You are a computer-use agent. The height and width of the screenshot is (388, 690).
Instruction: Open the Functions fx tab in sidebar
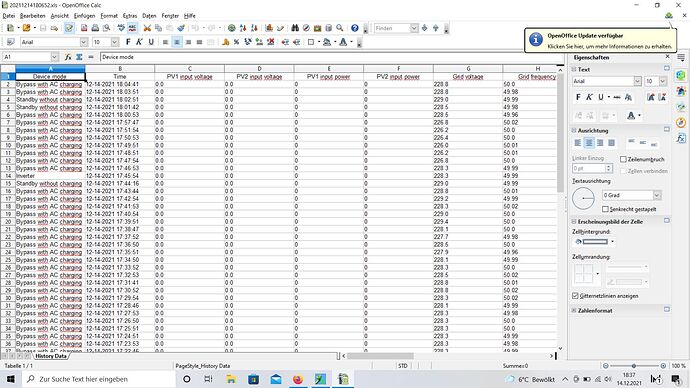point(681,138)
